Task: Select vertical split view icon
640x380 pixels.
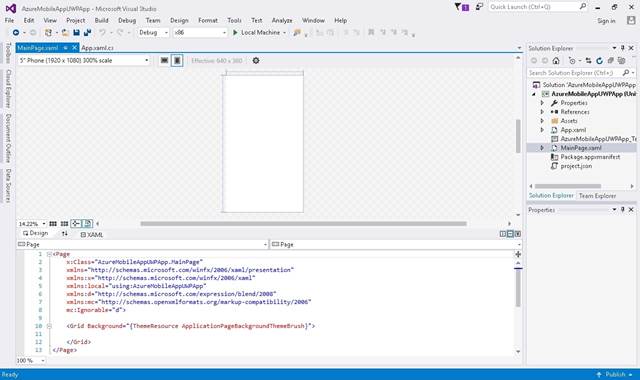Action: tap(503, 234)
